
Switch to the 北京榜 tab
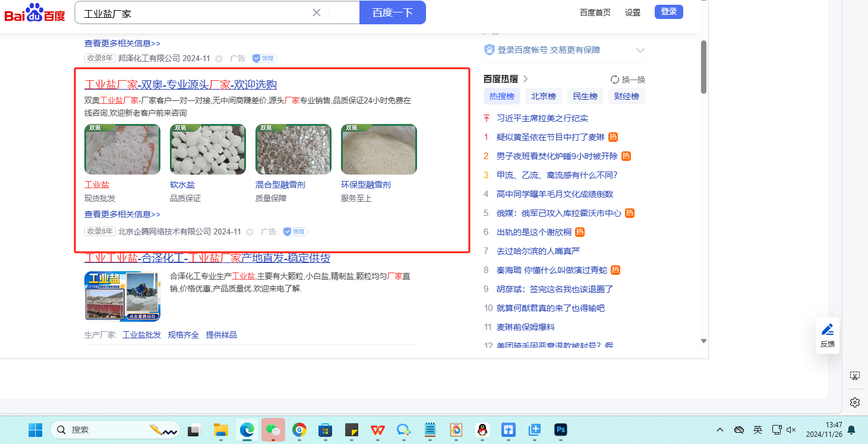543,96
